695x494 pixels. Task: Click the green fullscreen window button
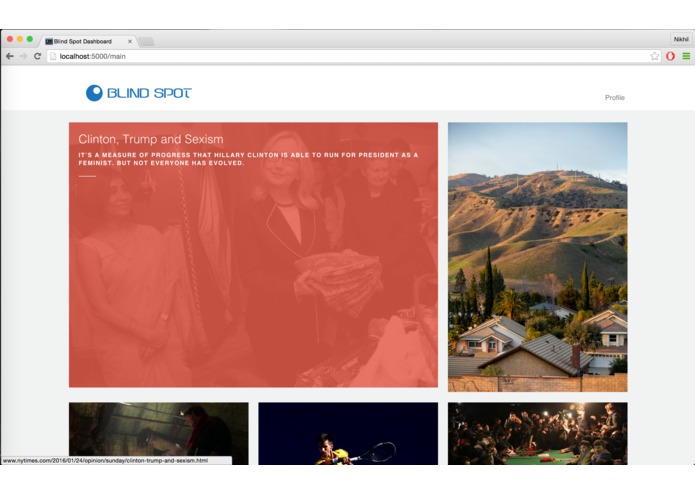[x=30, y=39]
